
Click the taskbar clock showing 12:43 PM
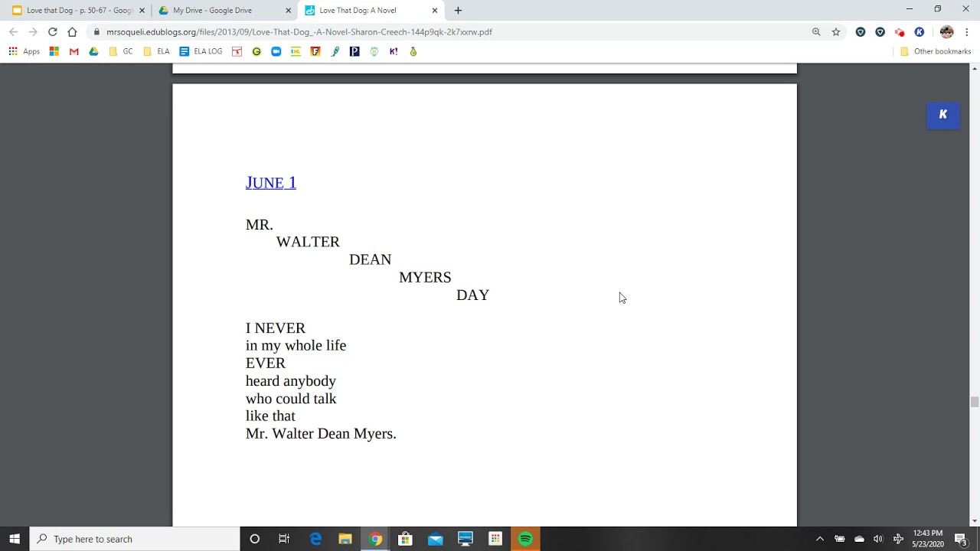[927, 539]
